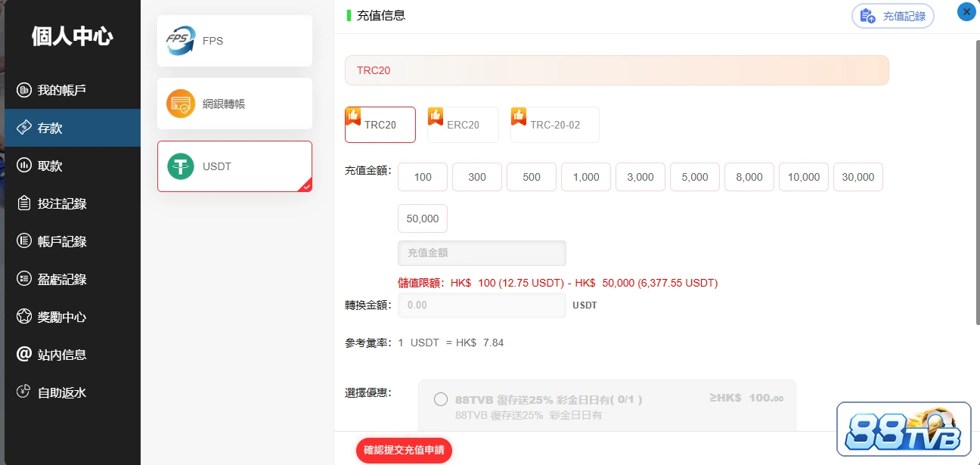Click the 參考匯率 exchange rate text
This screenshot has width=980, height=465.
[x=424, y=343]
